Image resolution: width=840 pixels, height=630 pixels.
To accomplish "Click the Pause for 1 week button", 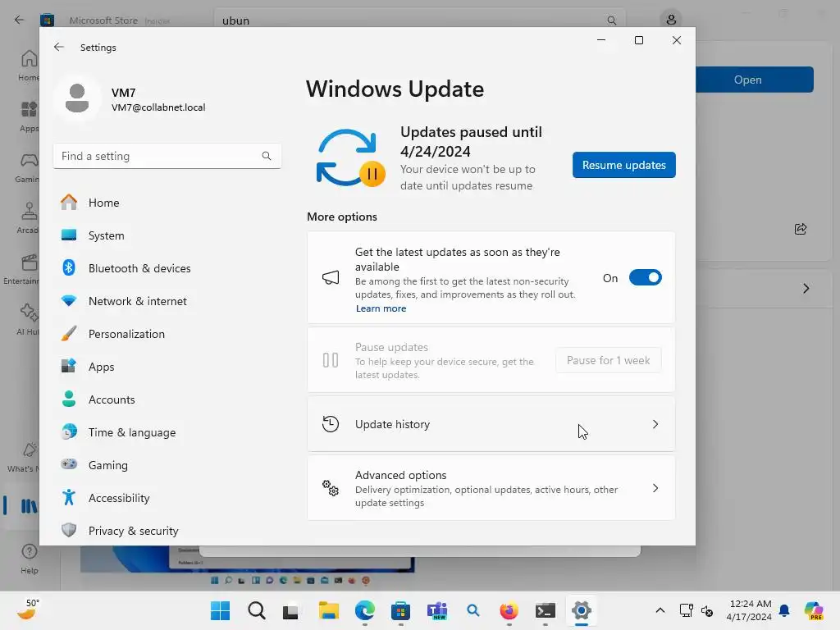I will pyautogui.click(x=608, y=361).
